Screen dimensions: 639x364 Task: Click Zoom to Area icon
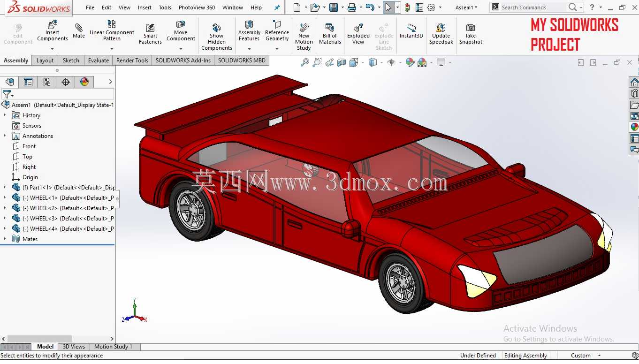[x=317, y=62]
